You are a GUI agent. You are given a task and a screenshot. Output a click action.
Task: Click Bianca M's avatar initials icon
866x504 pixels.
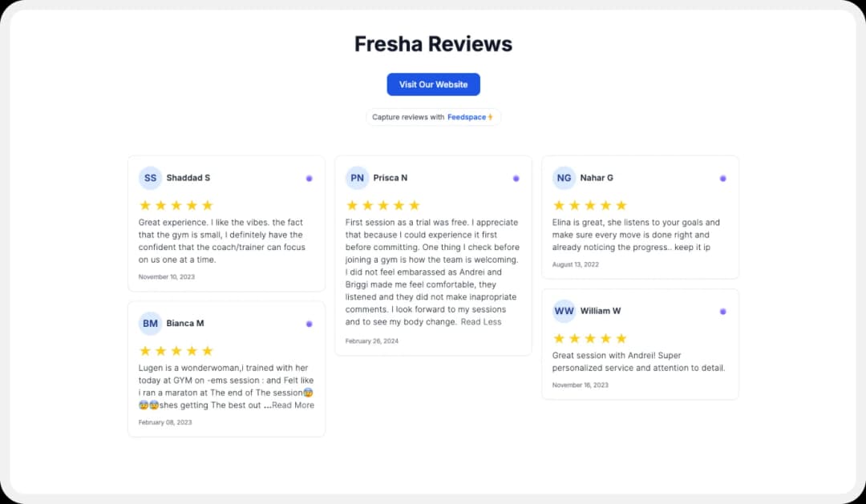tap(150, 323)
